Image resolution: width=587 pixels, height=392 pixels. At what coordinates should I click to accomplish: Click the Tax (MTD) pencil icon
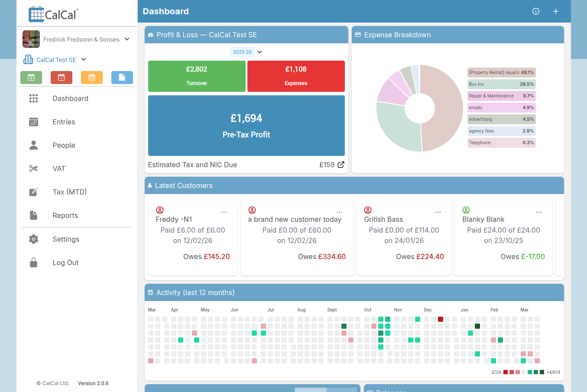pyautogui.click(x=33, y=192)
